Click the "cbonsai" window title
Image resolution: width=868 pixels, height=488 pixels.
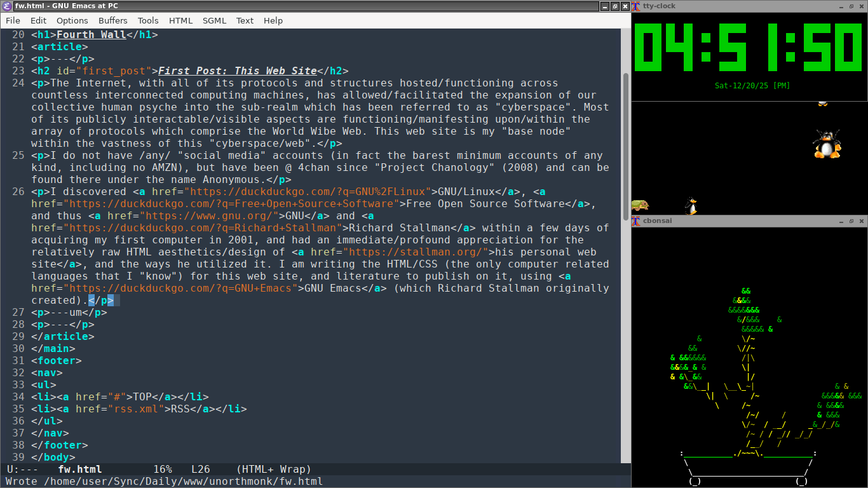[658, 221]
